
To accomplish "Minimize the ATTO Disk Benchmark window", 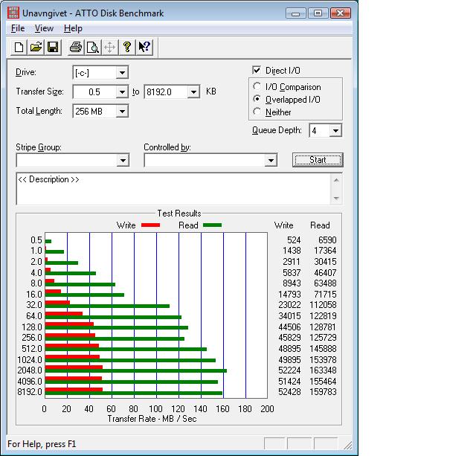I will (295, 13).
